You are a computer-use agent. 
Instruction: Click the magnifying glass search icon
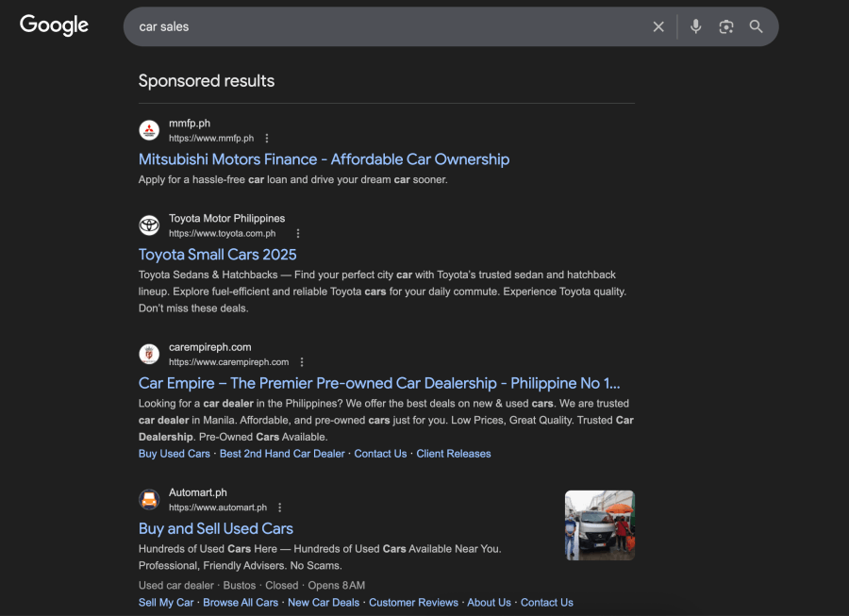click(x=756, y=26)
